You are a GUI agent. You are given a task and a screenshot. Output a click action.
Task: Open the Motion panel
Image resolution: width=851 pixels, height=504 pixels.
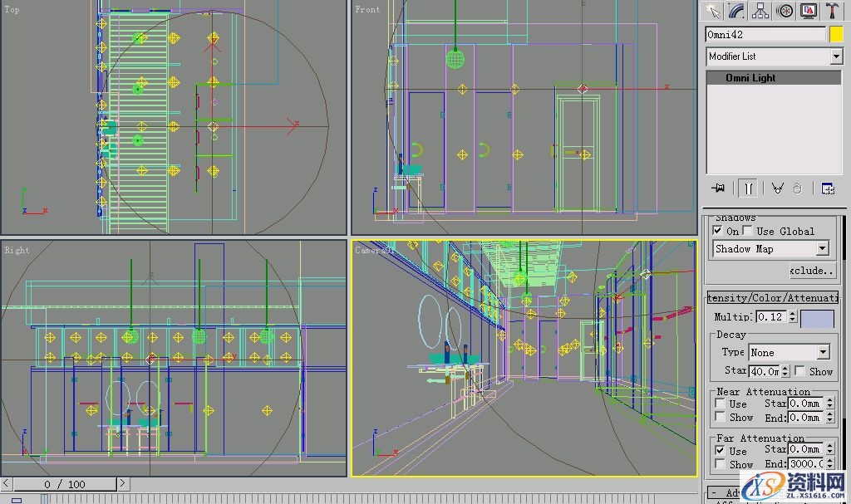pos(785,10)
